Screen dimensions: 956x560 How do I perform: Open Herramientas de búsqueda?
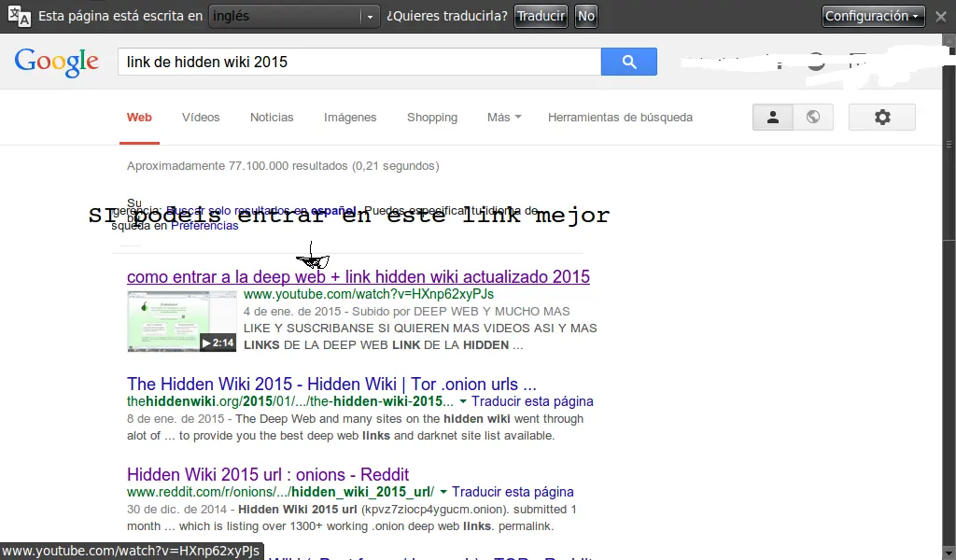click(620, 118)
